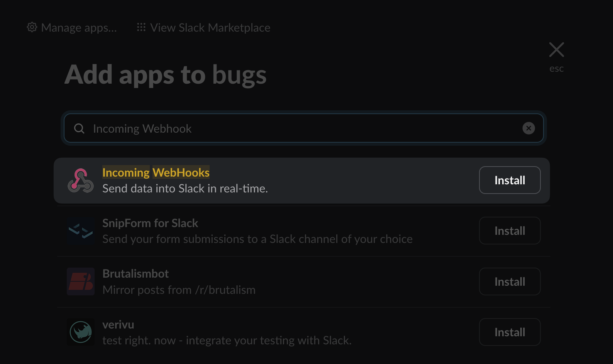The image size is (613, 364).
Task: Click the Incoming WebHooks app icon
Action: click(81, 180)
